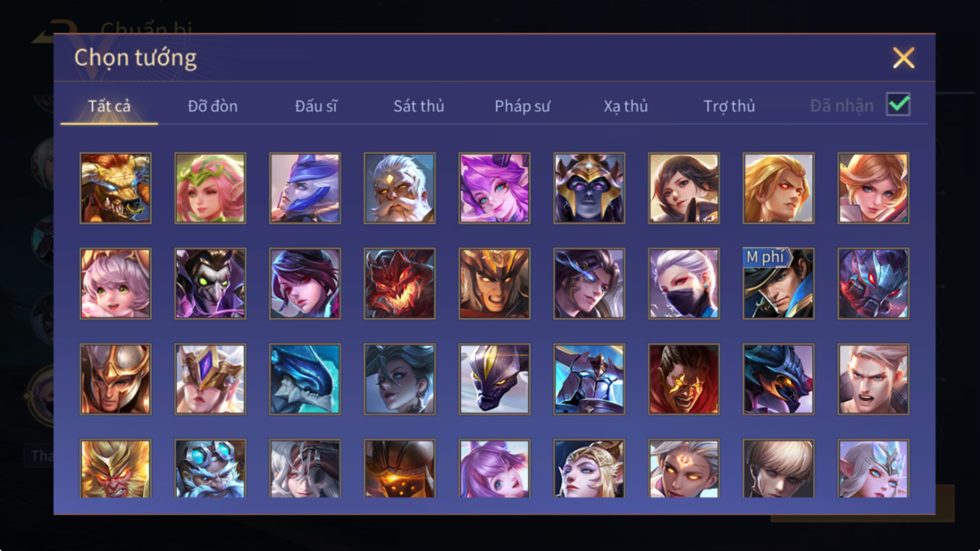Viewport: 980px width, 551px height.
Task: Pick the dwarf with blue goggles hero
Action: point(210,468)
